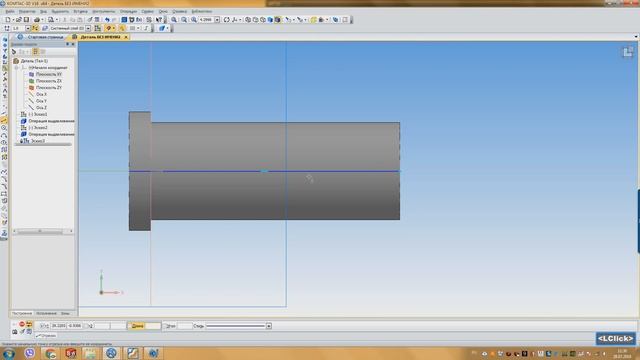Image resolution: width=640 pixels, height=360 pixels.
Task: Switch to the Стартовая страница tab
Action: click(x=45, y=37)
